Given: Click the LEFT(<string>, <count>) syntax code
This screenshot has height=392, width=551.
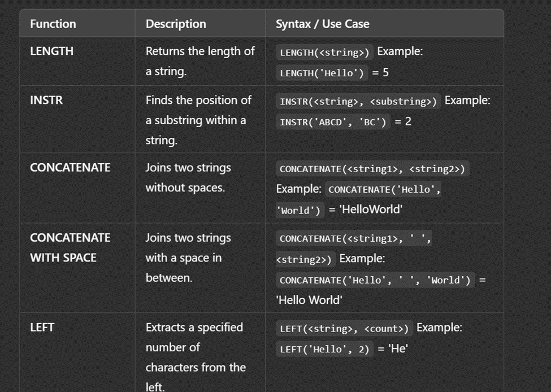Looking at the screenshot, I should coord(344,329).
